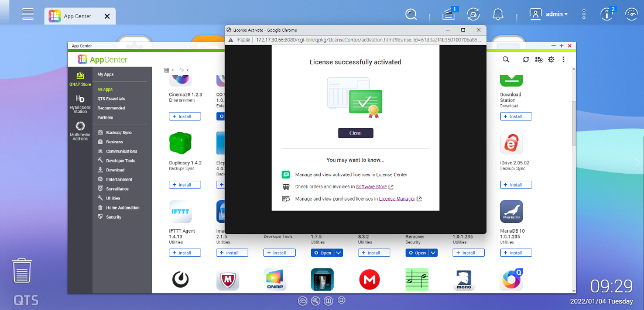Open the three-dot More options on QTS bar
The image size is (644, 310).
click(584, 15)
